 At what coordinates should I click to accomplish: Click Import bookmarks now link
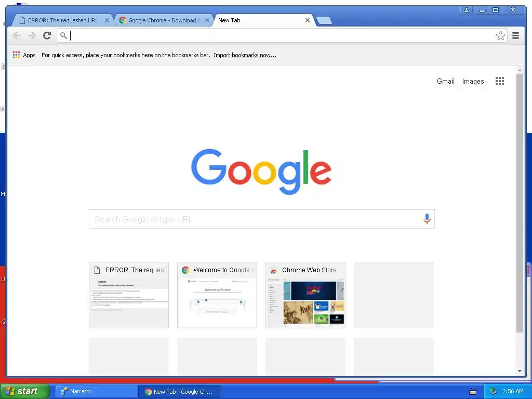(245, 55)
